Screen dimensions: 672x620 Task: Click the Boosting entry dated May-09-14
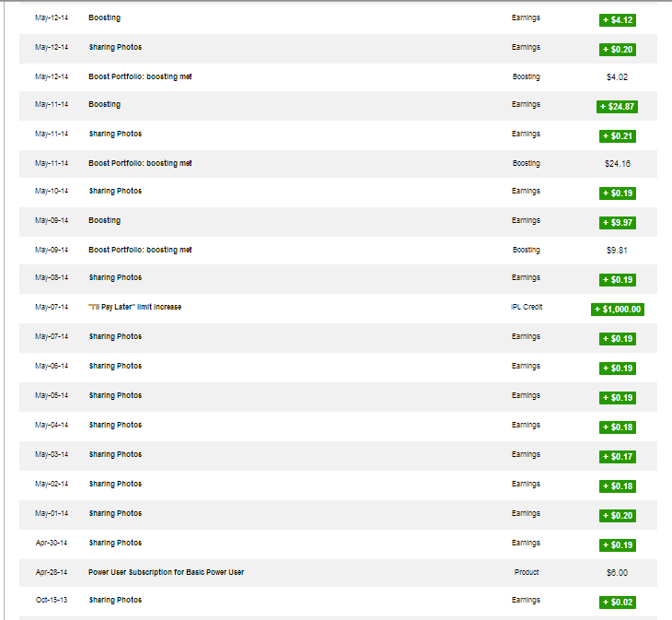click(x=104, y=220)
